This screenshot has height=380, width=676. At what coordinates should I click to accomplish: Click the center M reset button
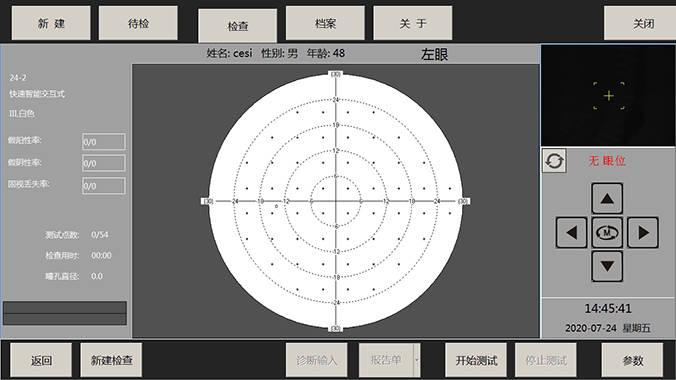point(607,232)
